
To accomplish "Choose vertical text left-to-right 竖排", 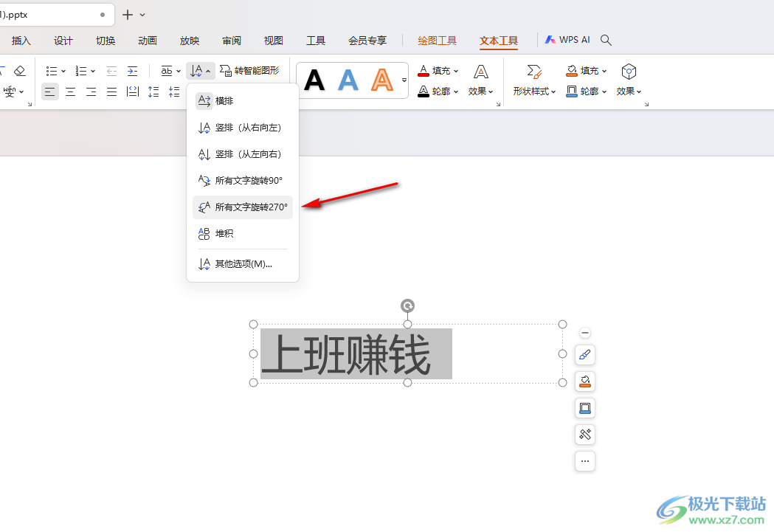I will [x=242, y=154].
